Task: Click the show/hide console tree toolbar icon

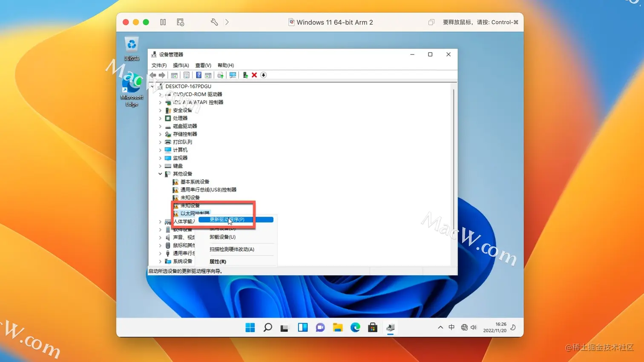Action: tap(174, 75)
